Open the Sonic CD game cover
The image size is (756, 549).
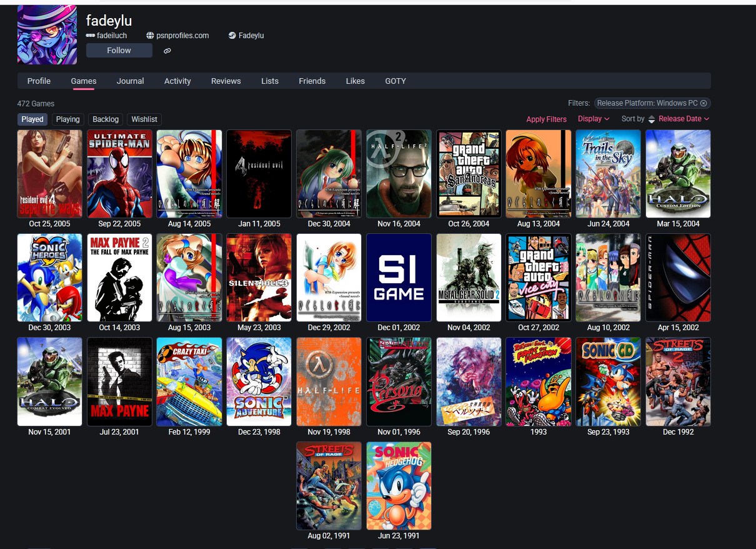click(x=608, y=382)
